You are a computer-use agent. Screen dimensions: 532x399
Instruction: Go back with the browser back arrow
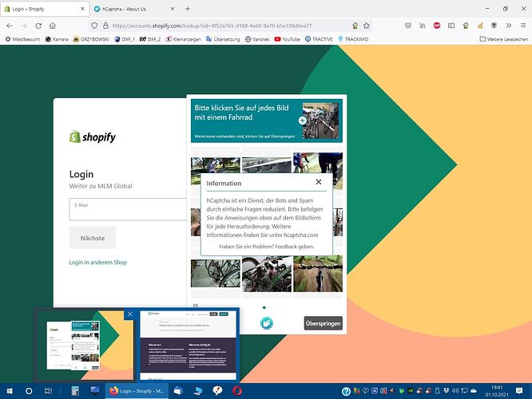click(x=10, y=26)
